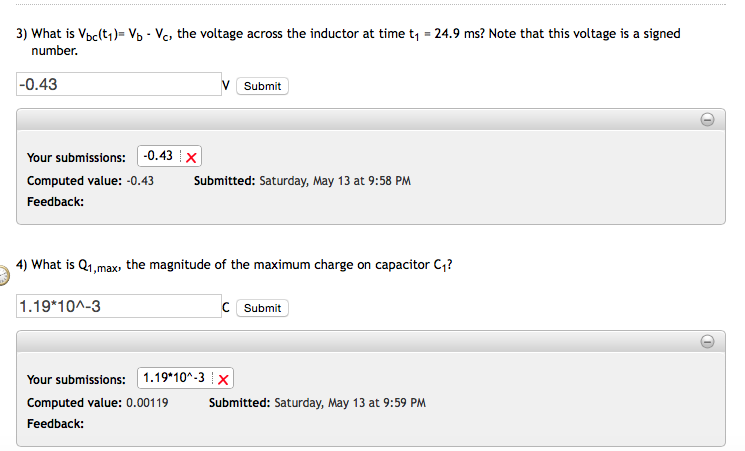This screenshot has width=745, height=451.
Task: Click the Computed value 0.00119 text
Action: pos(97,403)
